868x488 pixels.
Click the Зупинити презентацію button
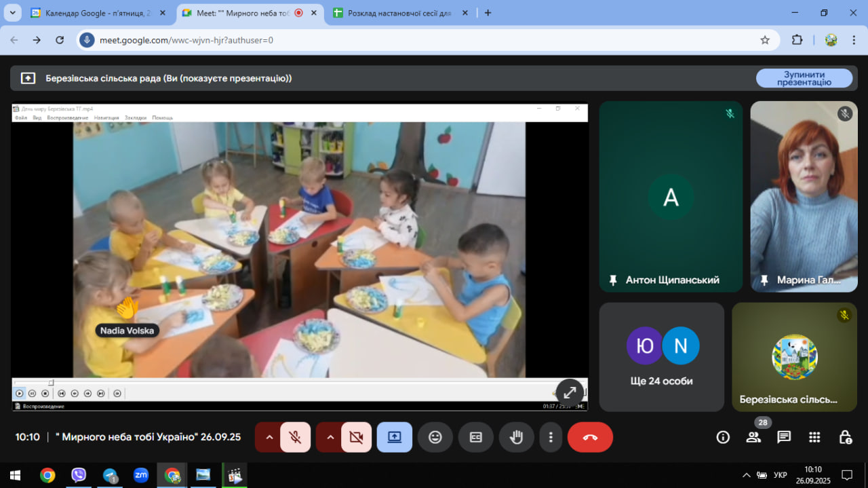click(804, 78)
